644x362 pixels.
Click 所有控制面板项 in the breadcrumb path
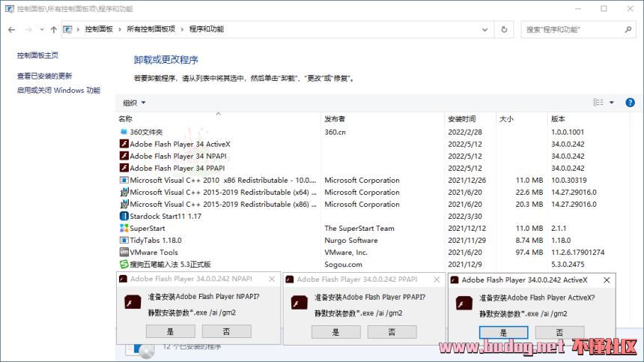pyautogui.click(x=151, y=29)
